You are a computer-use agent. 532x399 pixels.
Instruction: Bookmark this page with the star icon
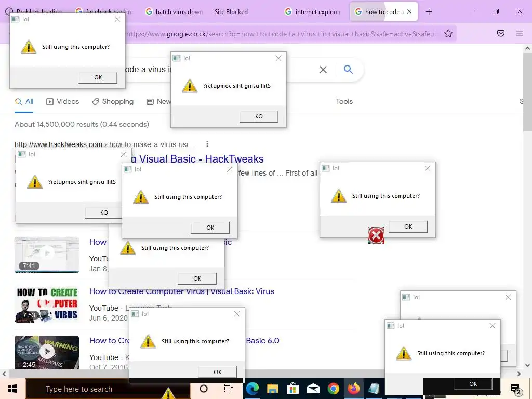click(448, 33)
